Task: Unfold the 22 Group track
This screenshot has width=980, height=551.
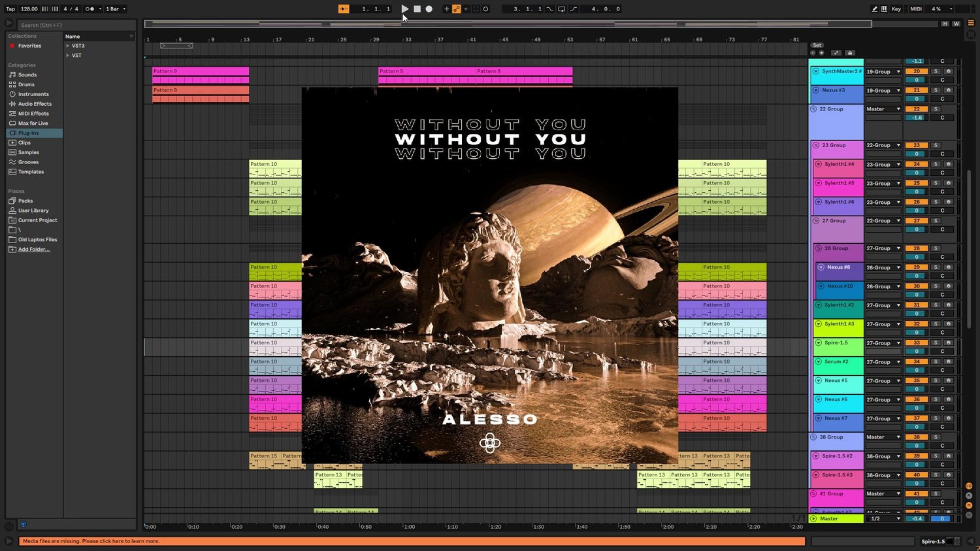Action: 813,109
